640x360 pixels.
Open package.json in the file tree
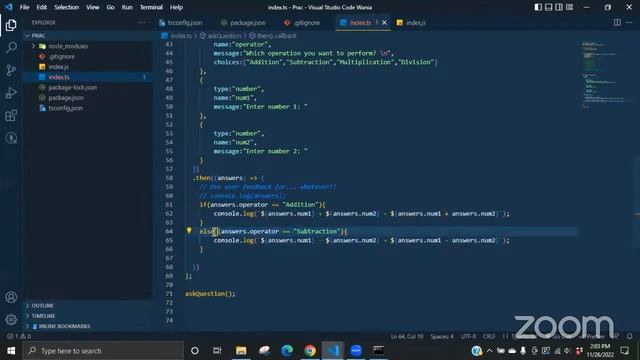pyautogui.click(x=66, y=98)
